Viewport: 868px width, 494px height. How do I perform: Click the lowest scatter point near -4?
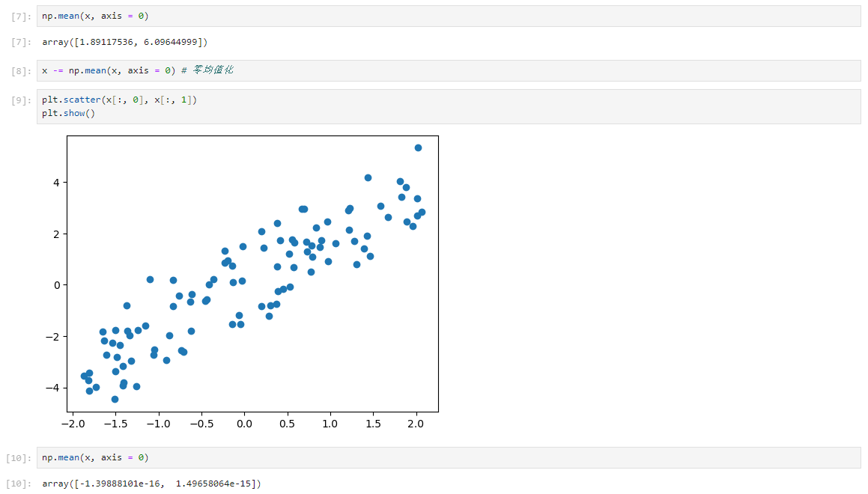[x=115, y=399]
